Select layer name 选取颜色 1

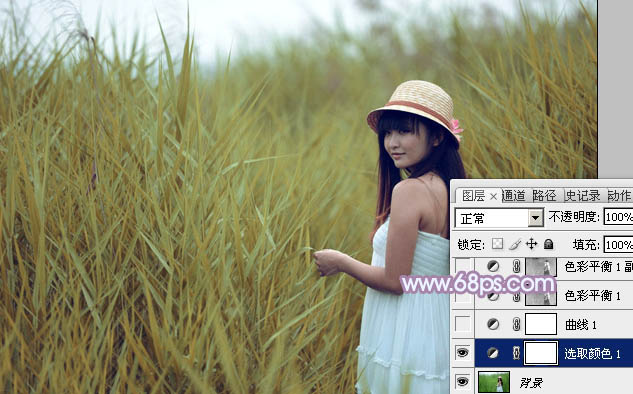(x=592, y=354)
